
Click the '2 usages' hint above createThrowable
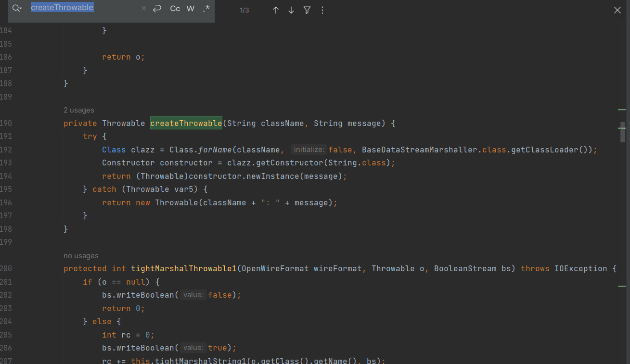tap(79, 110)
